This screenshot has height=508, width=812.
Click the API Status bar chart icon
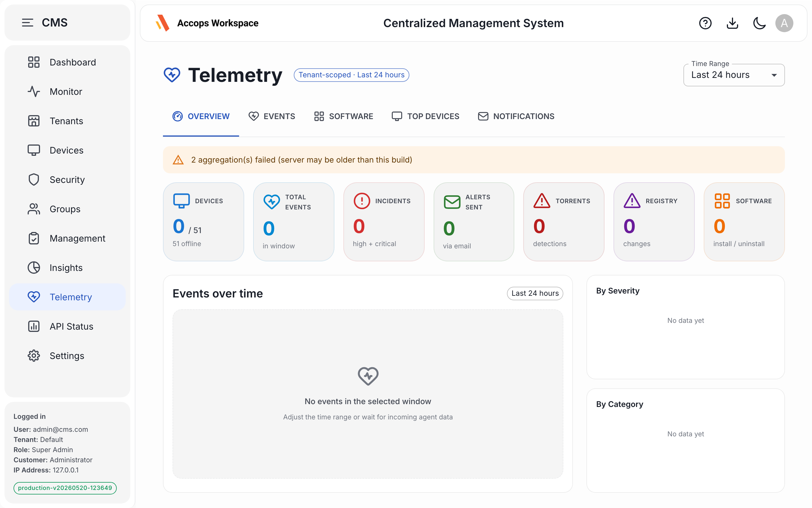click(34, 326)
